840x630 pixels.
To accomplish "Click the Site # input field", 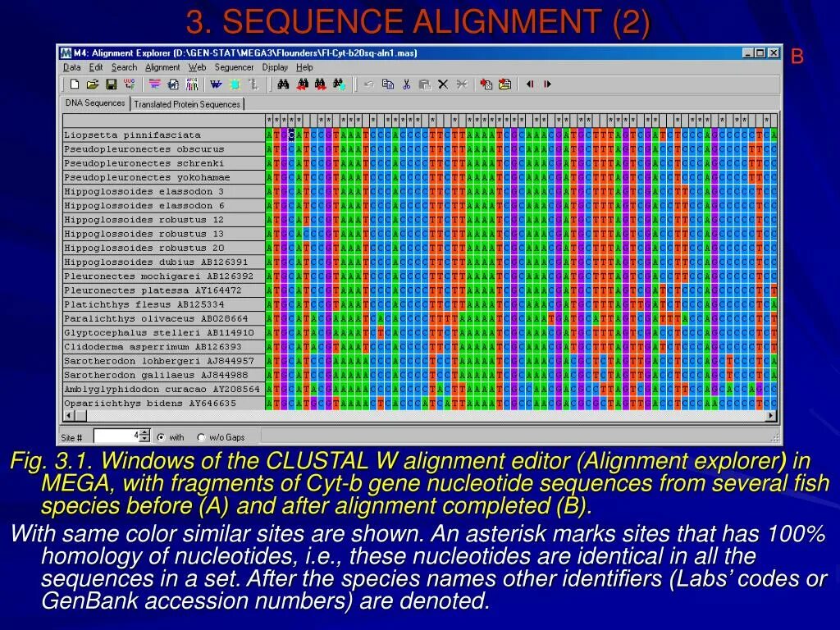I will coord(116,436).
